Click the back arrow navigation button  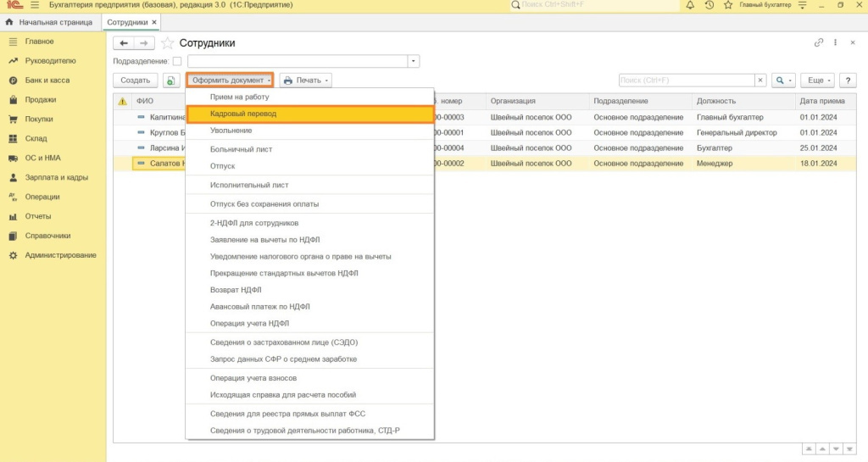[124, 43]
